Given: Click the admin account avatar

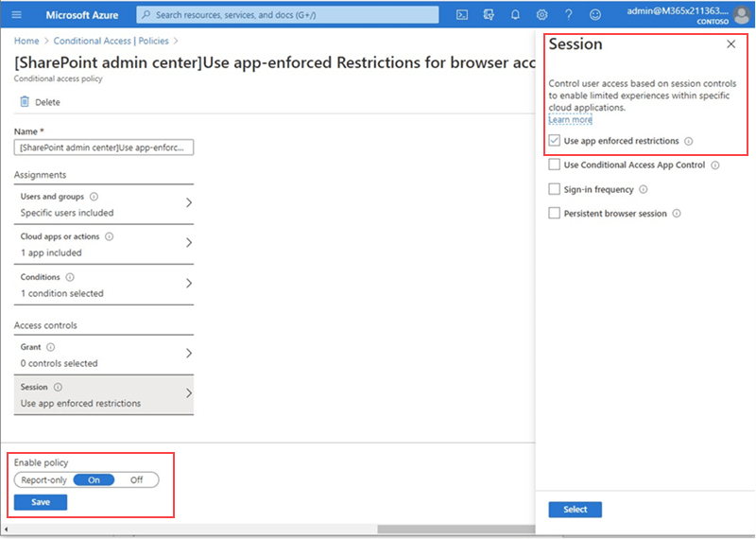Looking at the screenshot, I should pos(742,14).
